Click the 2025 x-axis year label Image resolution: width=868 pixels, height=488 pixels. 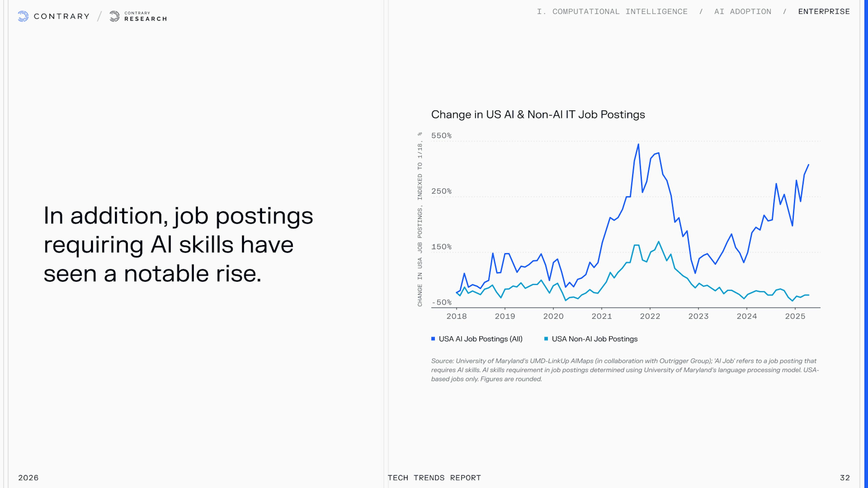point(795,316)
